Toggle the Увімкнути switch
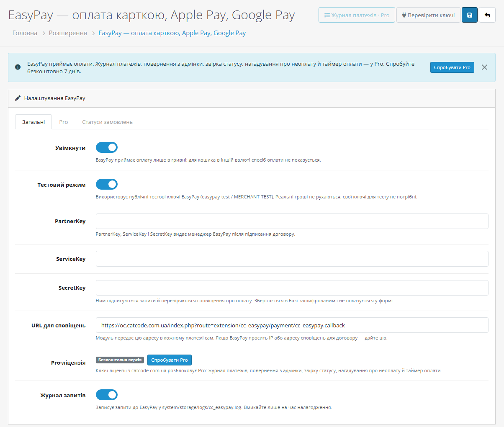Image resolution: width=504 pixels, height=427 pixels. tap(107, 147)
